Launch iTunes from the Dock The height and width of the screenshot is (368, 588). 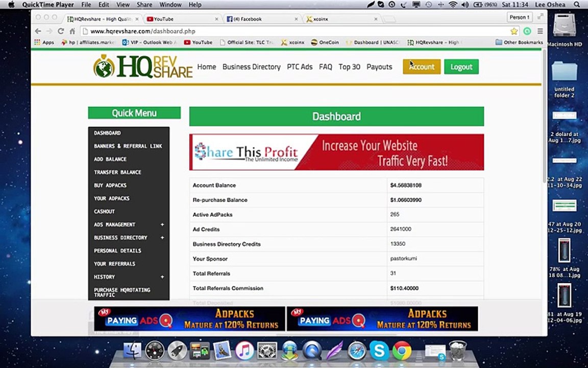click(x=244, y=351)
